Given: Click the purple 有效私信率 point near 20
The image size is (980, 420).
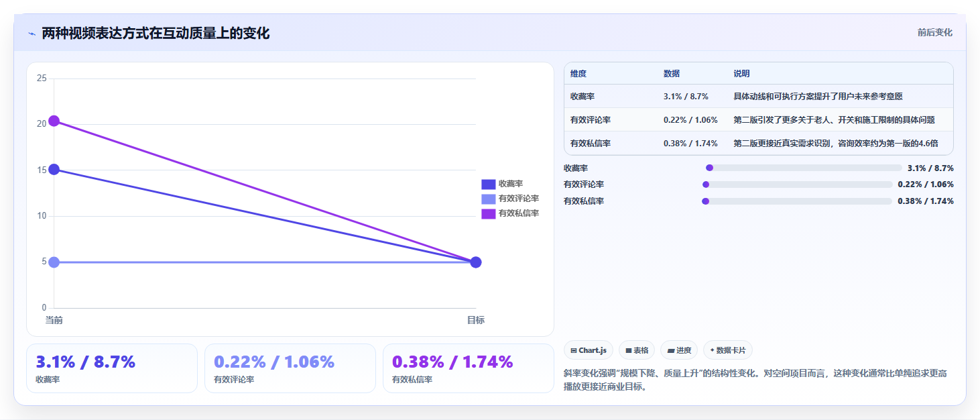Looking at the screenshot, I should pos(54,121).
